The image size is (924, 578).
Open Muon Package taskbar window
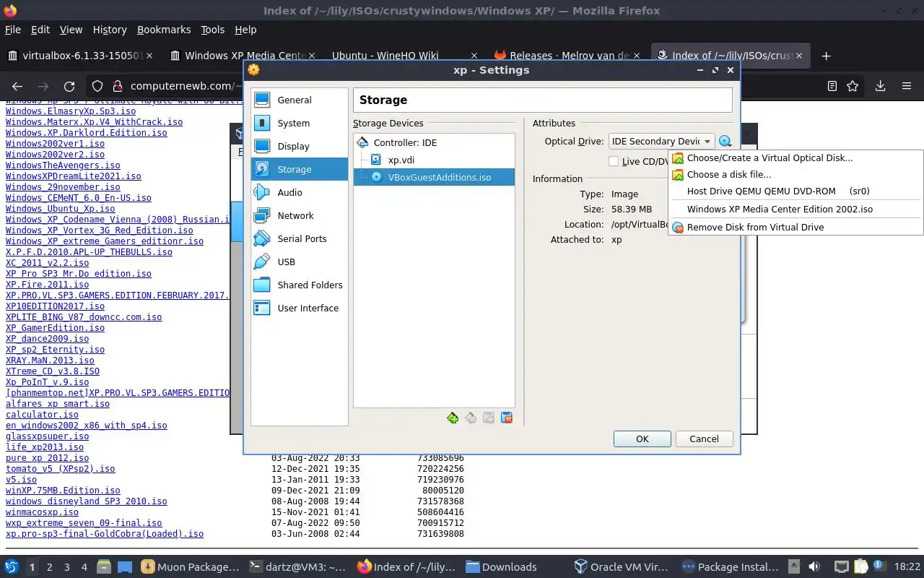[190, 567]
